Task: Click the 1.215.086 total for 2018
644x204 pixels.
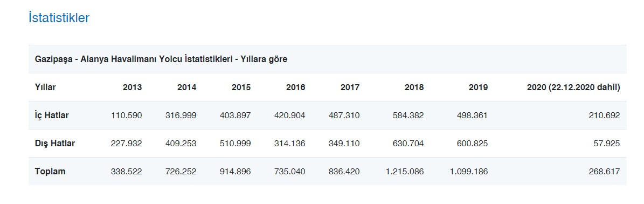Action: (x=405, y=171)
